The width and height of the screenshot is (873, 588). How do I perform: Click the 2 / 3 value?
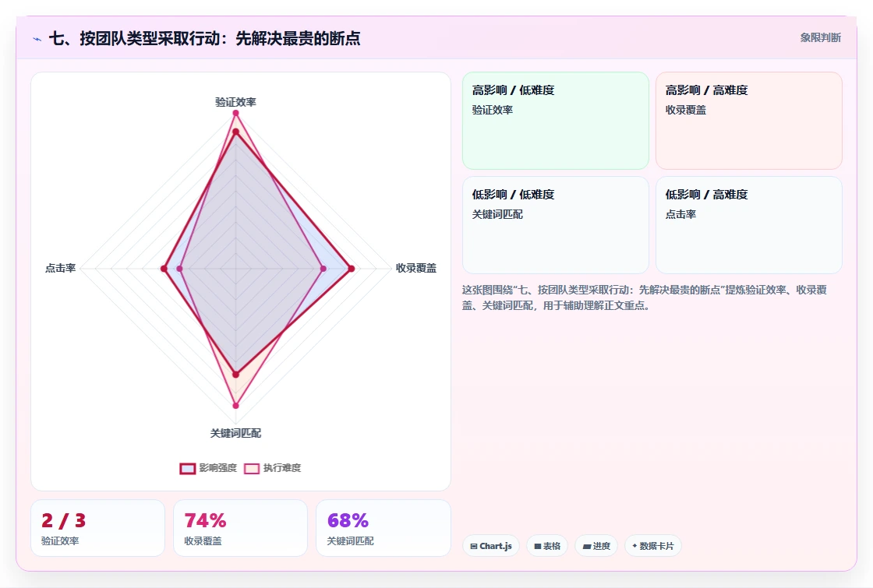point(63,521)
